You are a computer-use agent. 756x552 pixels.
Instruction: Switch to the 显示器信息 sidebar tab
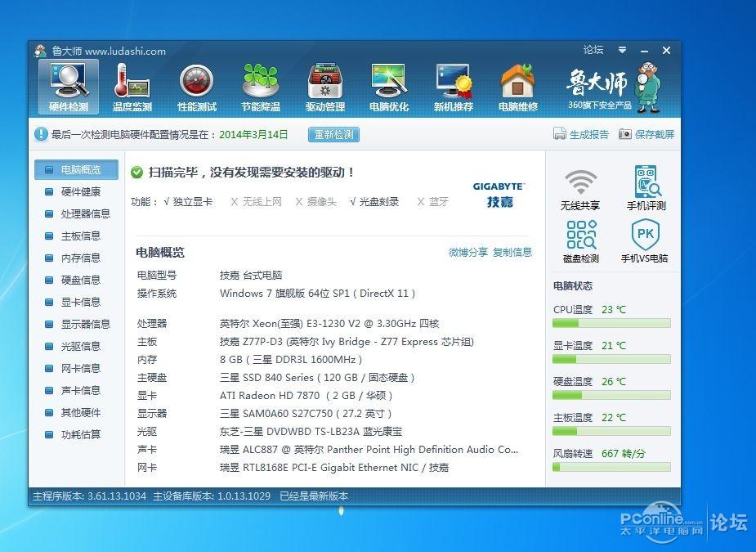tap(76, 325)
